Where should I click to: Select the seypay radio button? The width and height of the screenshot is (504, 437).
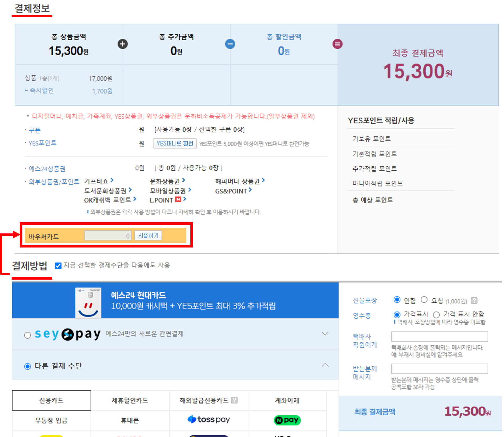point(28,335)
